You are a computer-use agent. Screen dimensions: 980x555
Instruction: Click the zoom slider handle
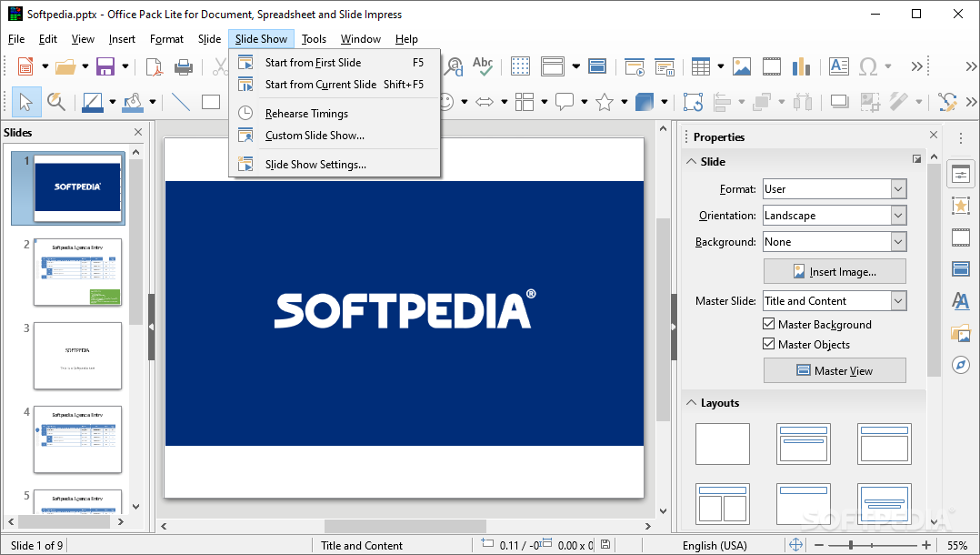851,545
